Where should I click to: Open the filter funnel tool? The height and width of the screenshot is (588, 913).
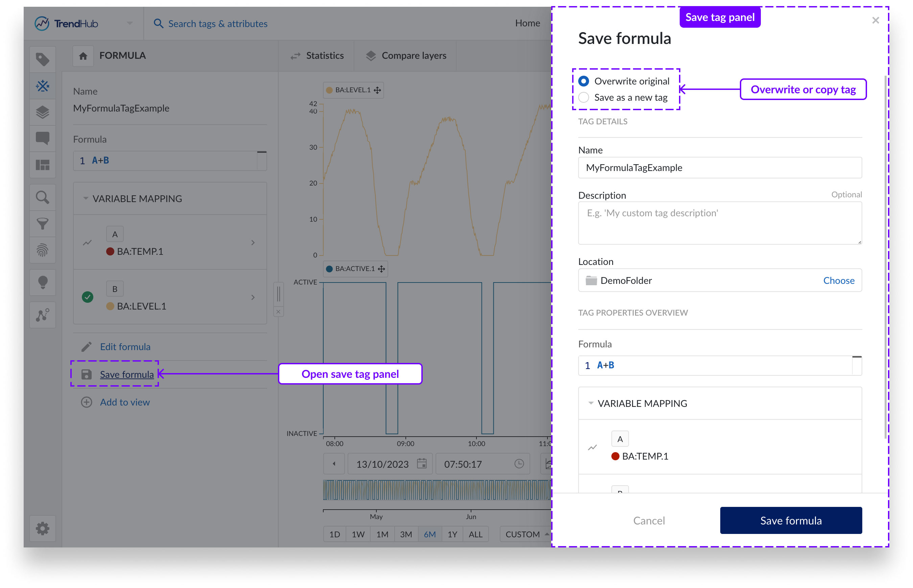coord(42,224)
